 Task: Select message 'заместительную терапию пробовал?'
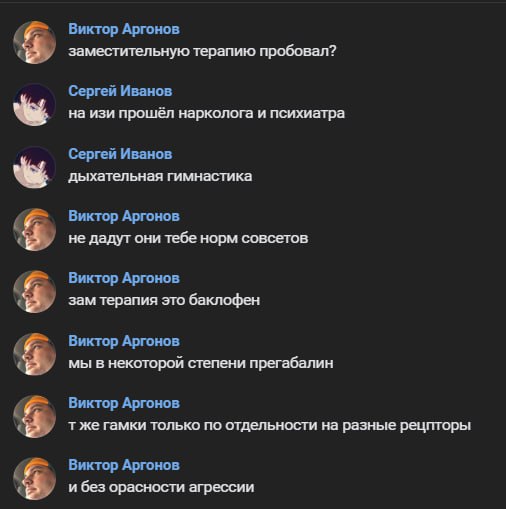[x=202, y=51]
